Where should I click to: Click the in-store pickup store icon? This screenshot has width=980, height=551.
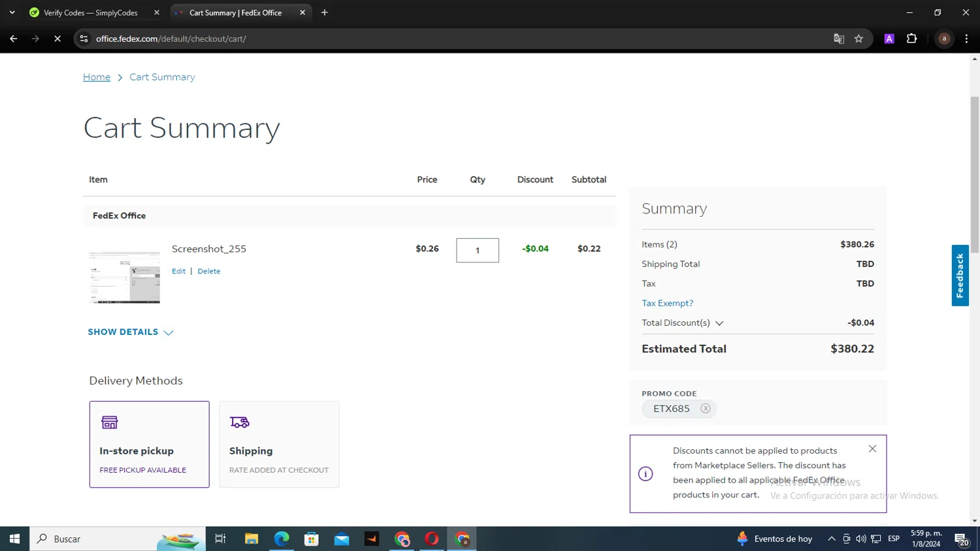[110, 422]
